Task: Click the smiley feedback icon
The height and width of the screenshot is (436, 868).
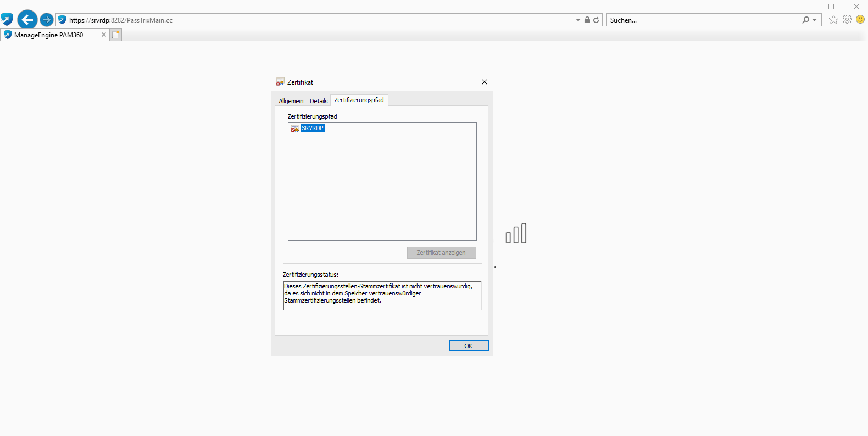Action: coord(860,19)
